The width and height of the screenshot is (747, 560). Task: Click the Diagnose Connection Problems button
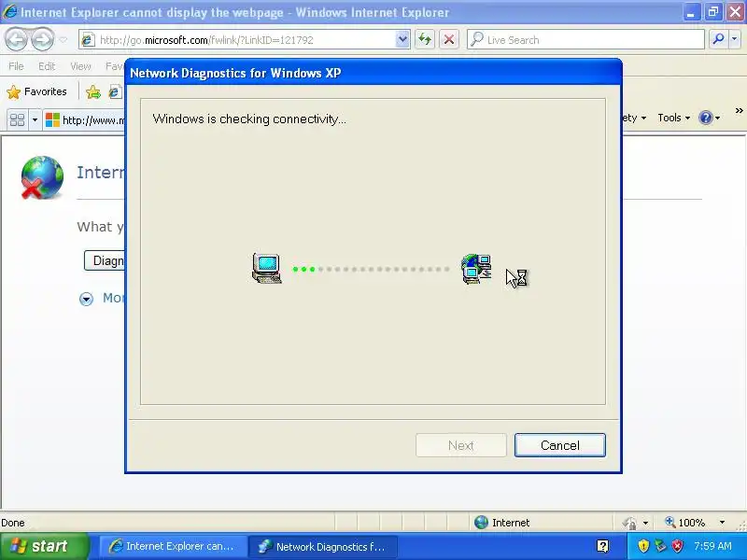tap(105, 260)
